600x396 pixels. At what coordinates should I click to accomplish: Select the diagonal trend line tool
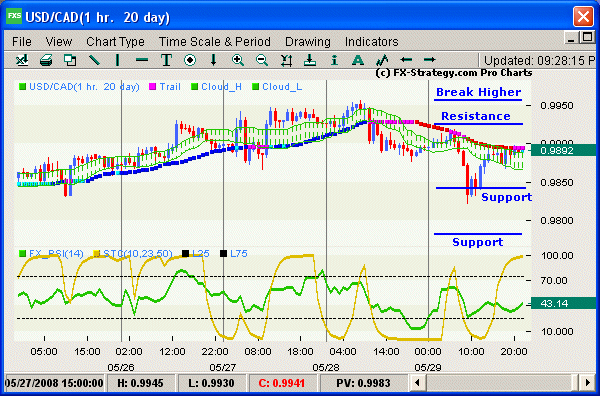[94, 60]
